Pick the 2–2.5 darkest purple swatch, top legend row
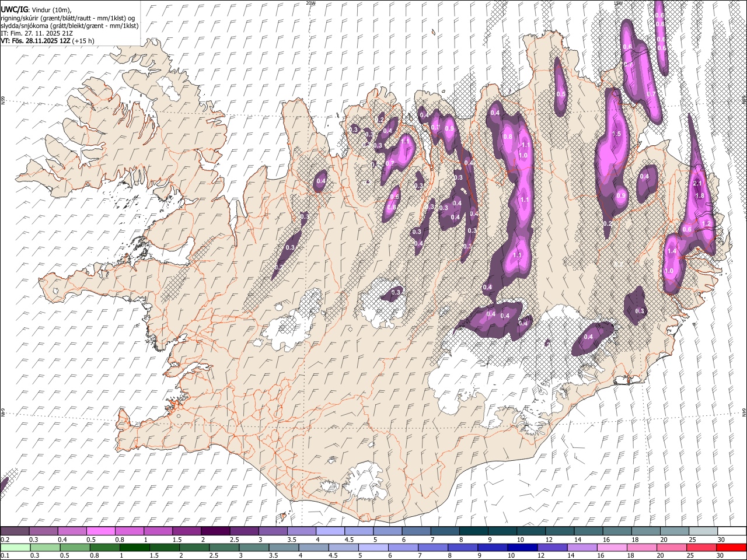Image resolution: width=747 pixels, height=560 pixels. click(215, 531)
